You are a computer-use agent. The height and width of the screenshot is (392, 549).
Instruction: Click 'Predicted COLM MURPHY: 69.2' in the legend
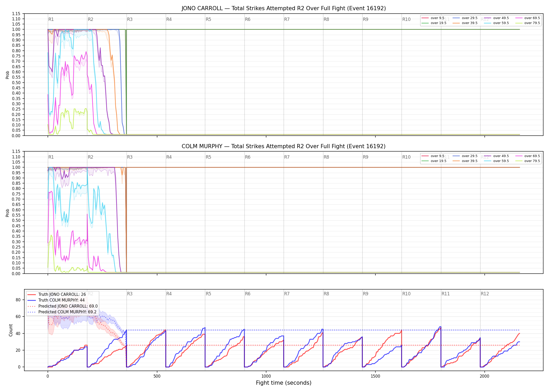[67, 312]
